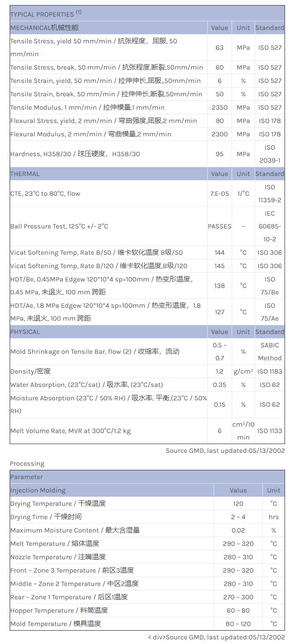Click the THERMAL section header
The height and width of the screenshot is (644, 291).
(x=25, y=174)
